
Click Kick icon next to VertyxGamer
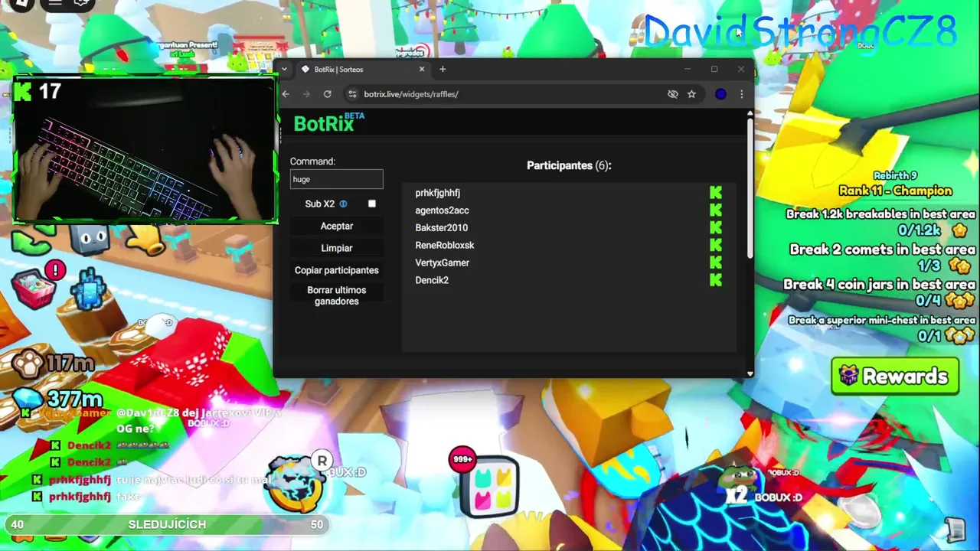click(716, 262)
